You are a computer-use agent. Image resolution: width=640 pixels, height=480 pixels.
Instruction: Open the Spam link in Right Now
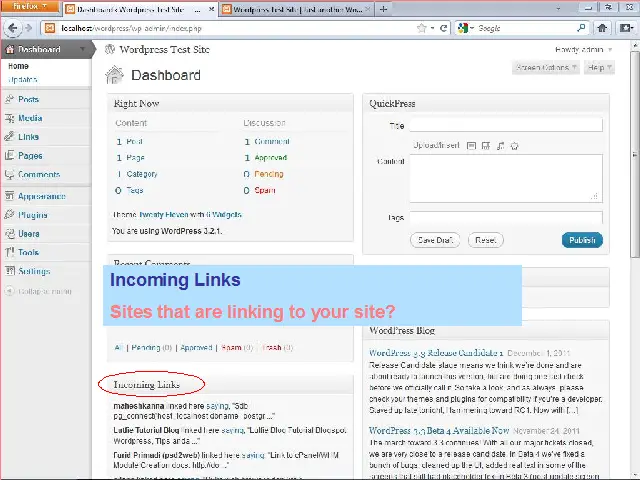265,190
